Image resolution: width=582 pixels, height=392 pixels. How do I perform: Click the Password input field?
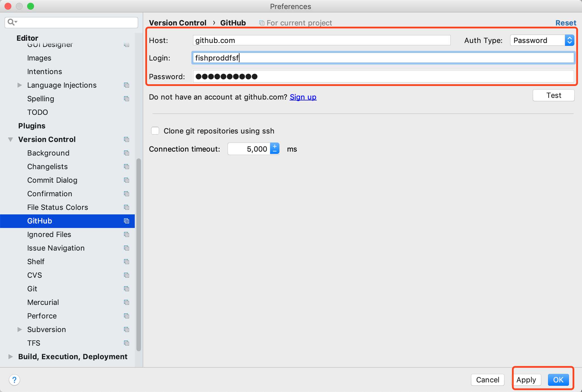(383, 76)
